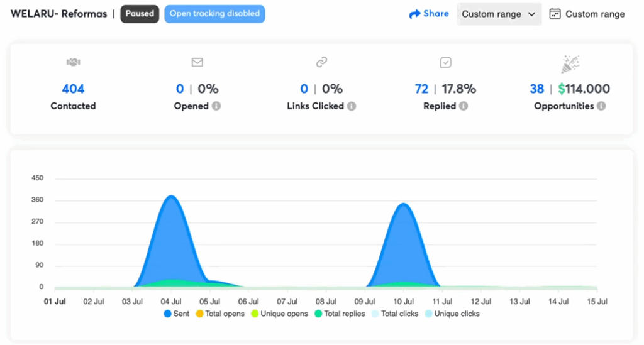Toggle Unique clicks series in the legend
Screen dimensions: 644x345
[452, 314]
